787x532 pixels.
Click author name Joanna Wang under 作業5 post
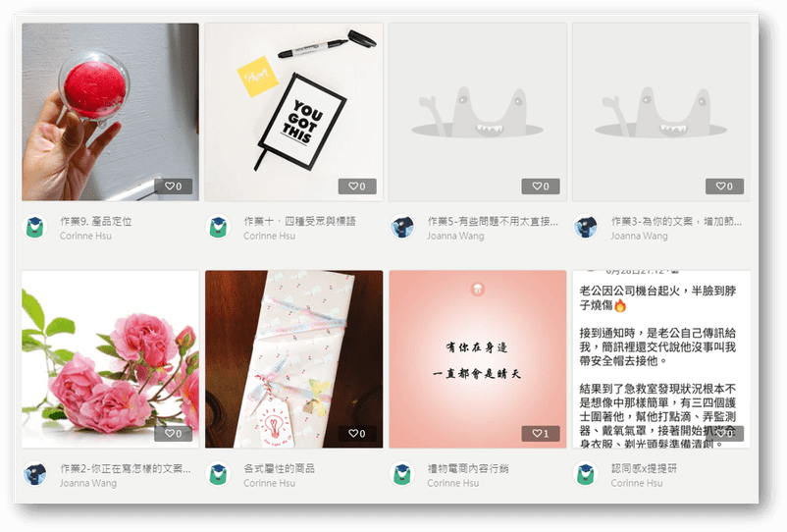tap(455, 236)
